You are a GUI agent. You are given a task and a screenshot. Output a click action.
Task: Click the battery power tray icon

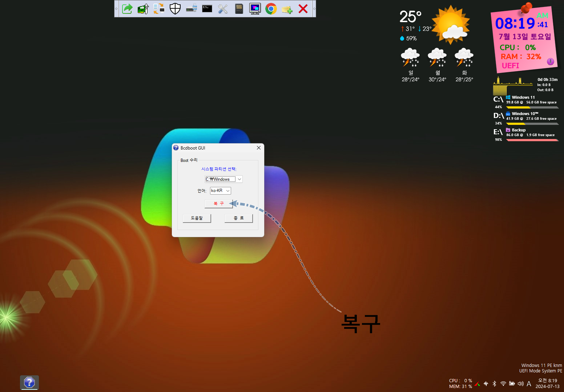[x=512, y=384]
